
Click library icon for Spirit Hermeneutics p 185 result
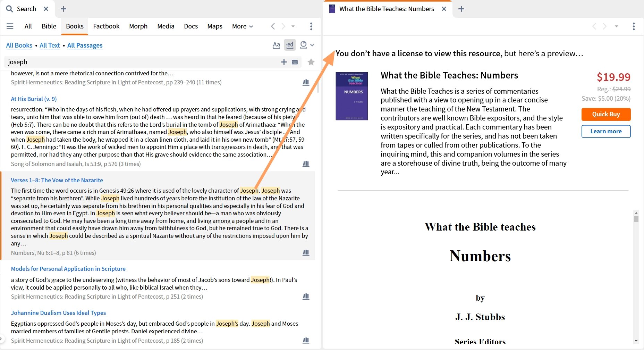[306, 341]
